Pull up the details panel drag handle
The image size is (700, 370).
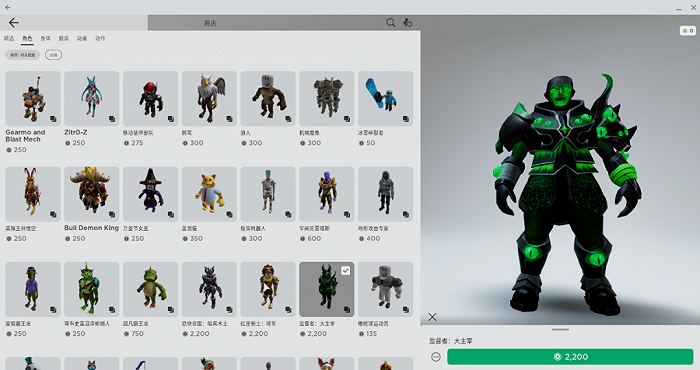tap(560, 329)
